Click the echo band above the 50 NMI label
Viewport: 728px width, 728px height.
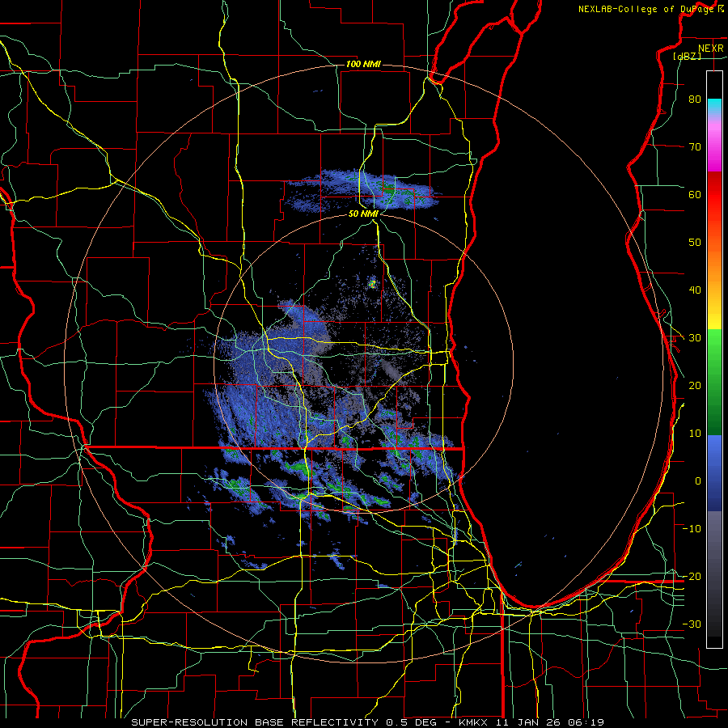pos(362,189)
